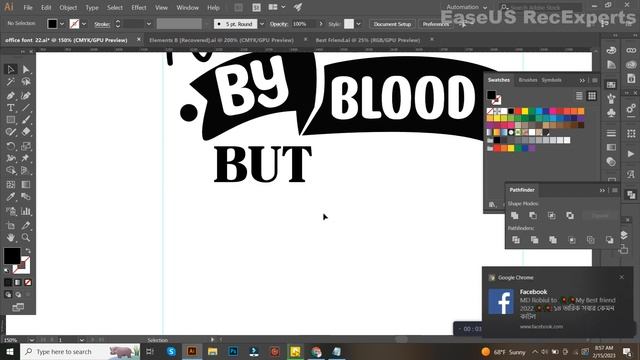Select the Selection tool arrow
This screenshot has width=640, height=360.
[x=11, y=69]
